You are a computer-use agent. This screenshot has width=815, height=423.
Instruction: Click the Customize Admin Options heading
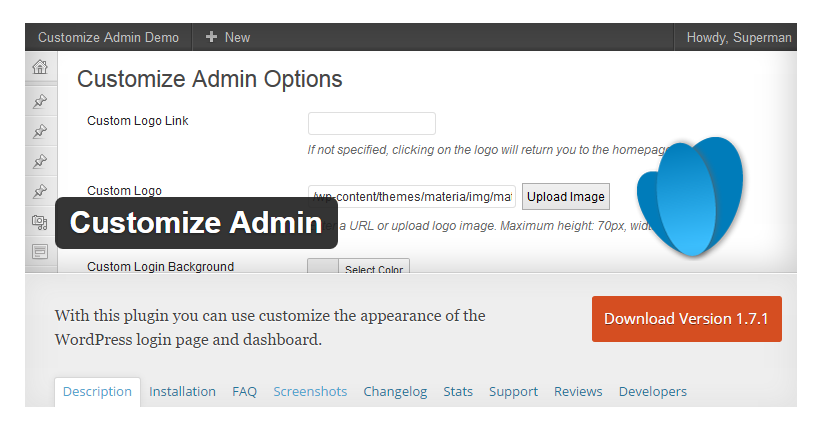click(209, 80)
